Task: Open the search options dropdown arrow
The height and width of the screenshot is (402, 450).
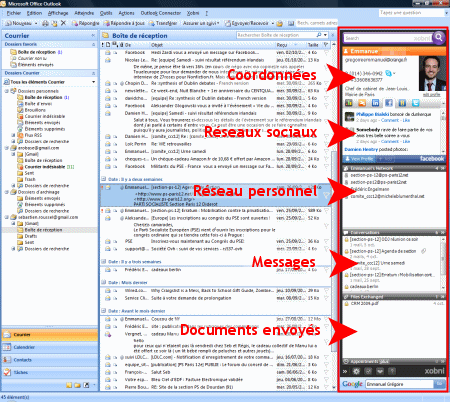Action: click(x=325, y=35)
